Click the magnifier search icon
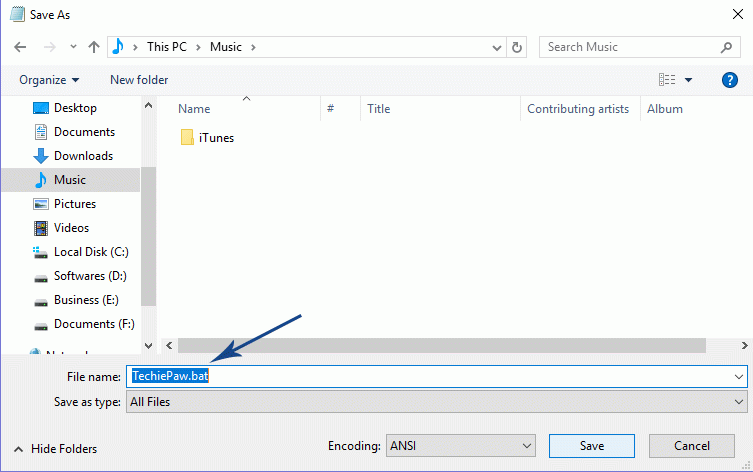Screen dimensions: 753x472 [726, 47]
